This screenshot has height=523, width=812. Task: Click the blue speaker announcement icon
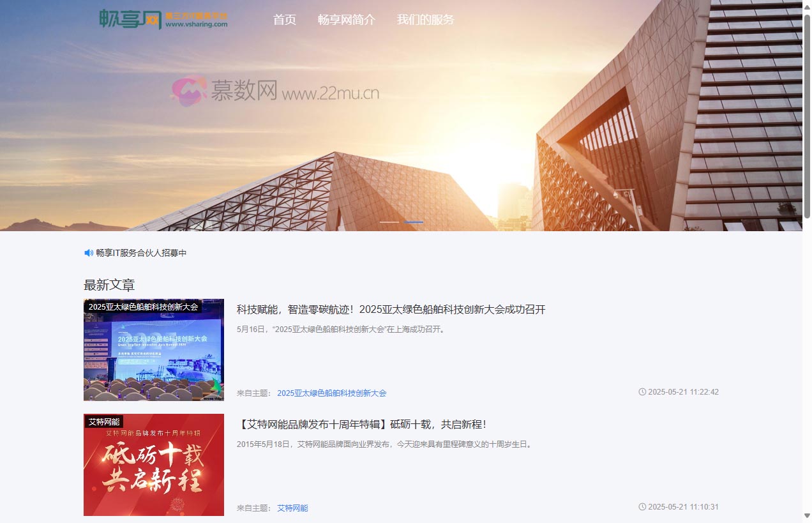point(89,253)
